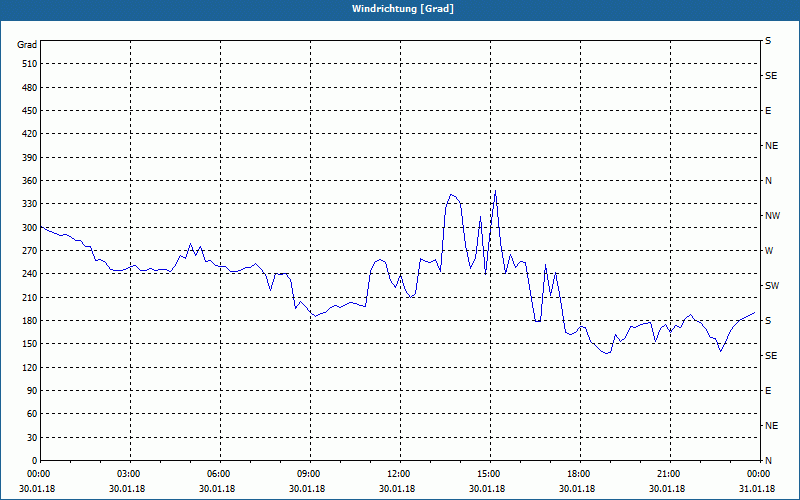Click the NW compass label on the right axis
The image size is (800, 500).
point(772,216)
